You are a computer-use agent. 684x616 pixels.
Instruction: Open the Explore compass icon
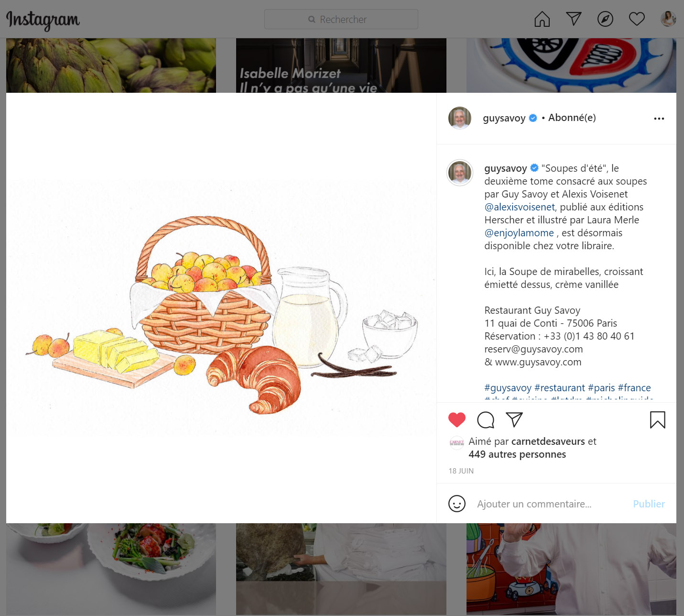click(605, 19)
